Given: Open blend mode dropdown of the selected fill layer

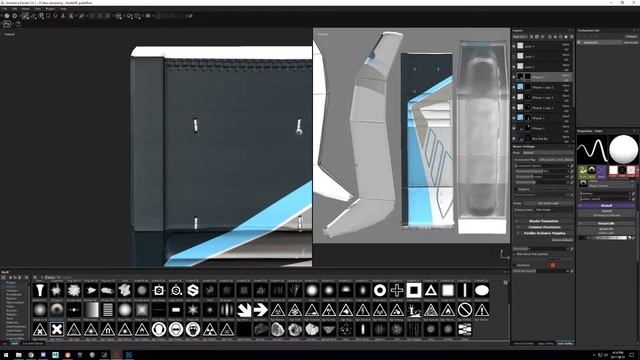Looking at the screenshot, I should tap(566, 75).
